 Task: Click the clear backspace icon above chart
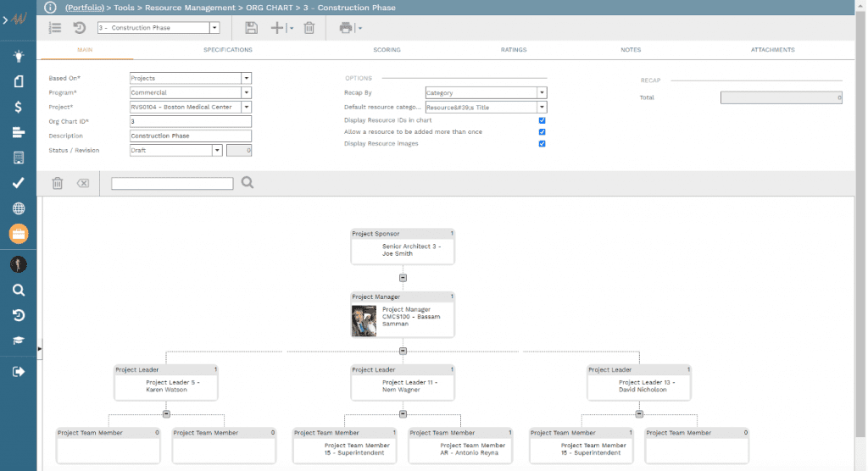83,183
